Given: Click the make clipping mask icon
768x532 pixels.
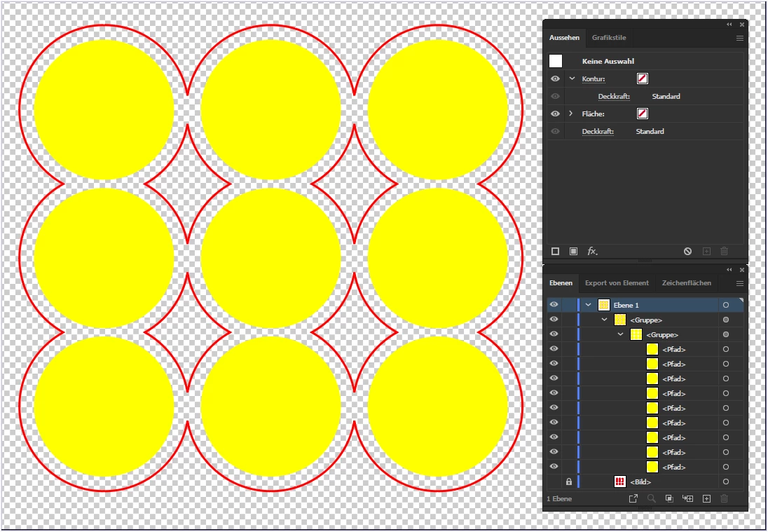Looking at the screenshot, I should 669,498.
